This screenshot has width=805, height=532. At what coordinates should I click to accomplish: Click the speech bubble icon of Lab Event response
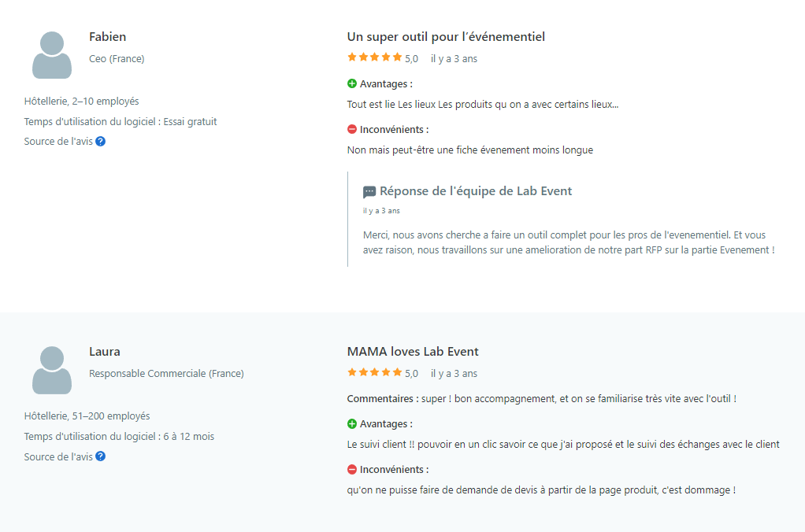369,192
